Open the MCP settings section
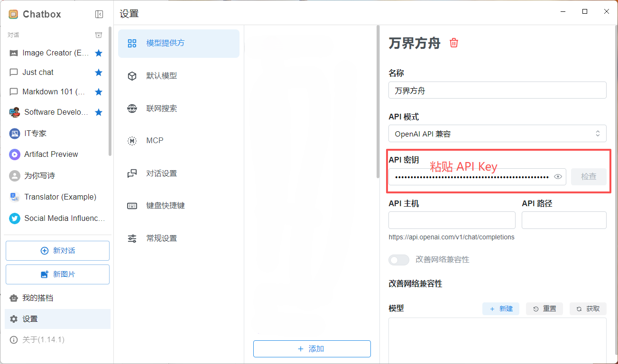618x364 pixels. point(155,141)
